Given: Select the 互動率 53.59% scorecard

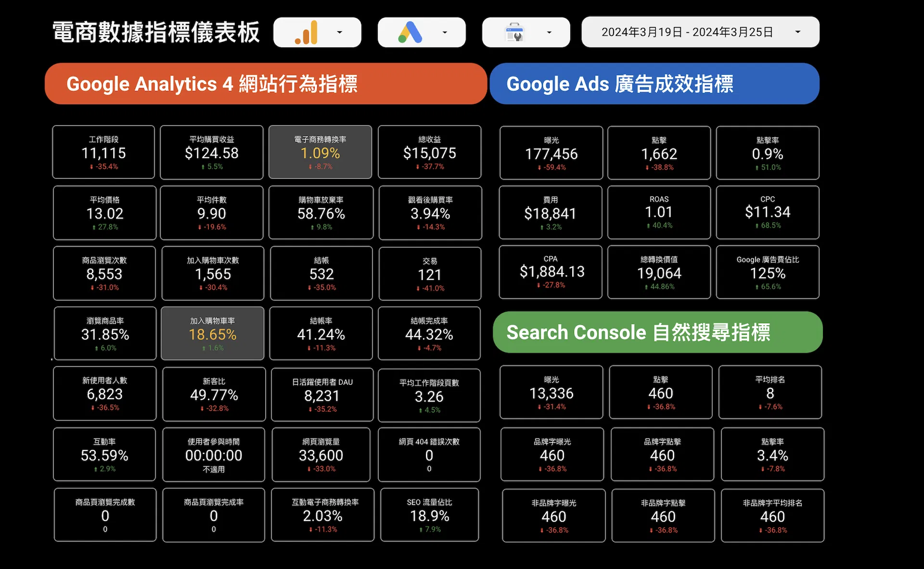Looking at the screenshot, I should (104, 454).
